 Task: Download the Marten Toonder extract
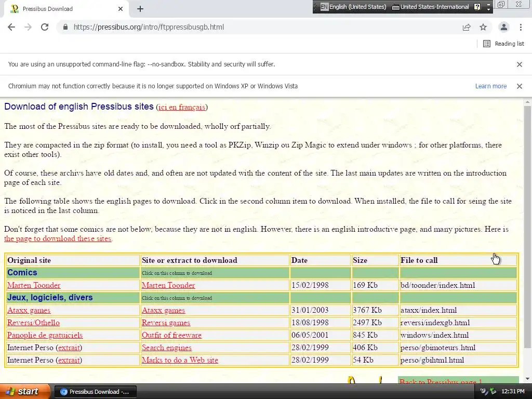[x=168, y=285]
